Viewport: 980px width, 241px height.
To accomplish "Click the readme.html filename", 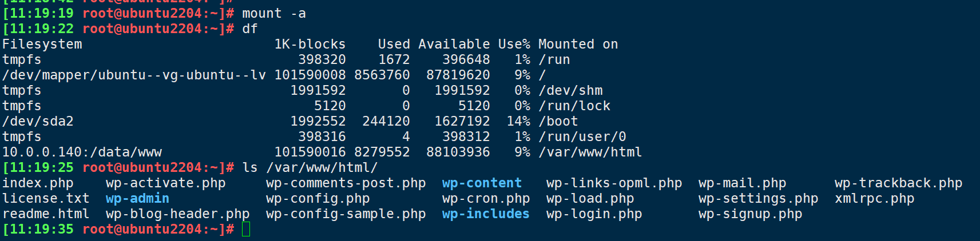I will coord(46,214).
